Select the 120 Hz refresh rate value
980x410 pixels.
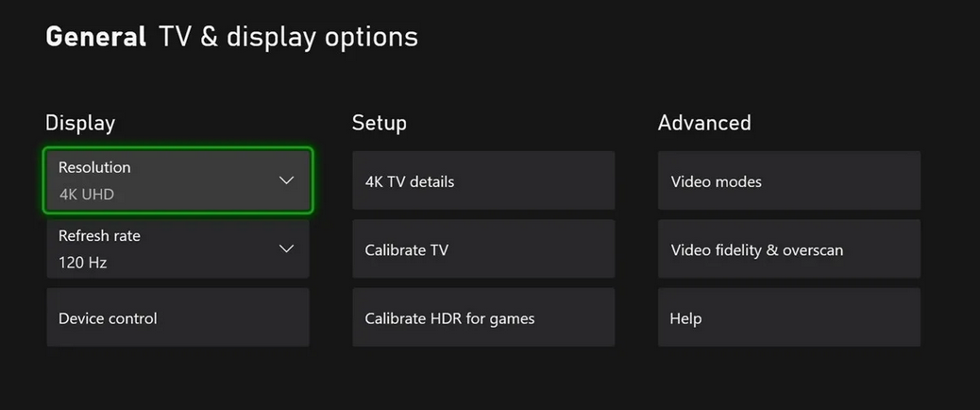82,263
